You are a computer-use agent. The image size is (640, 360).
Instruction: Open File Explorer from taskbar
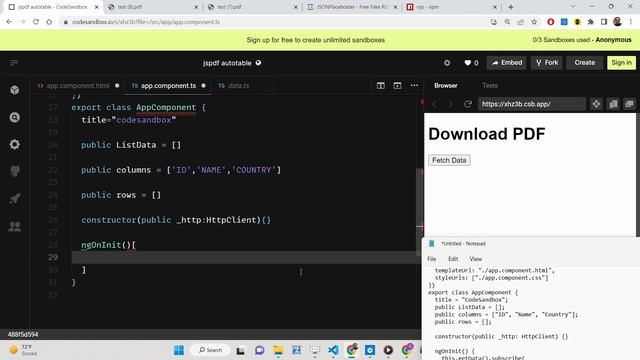278,350
